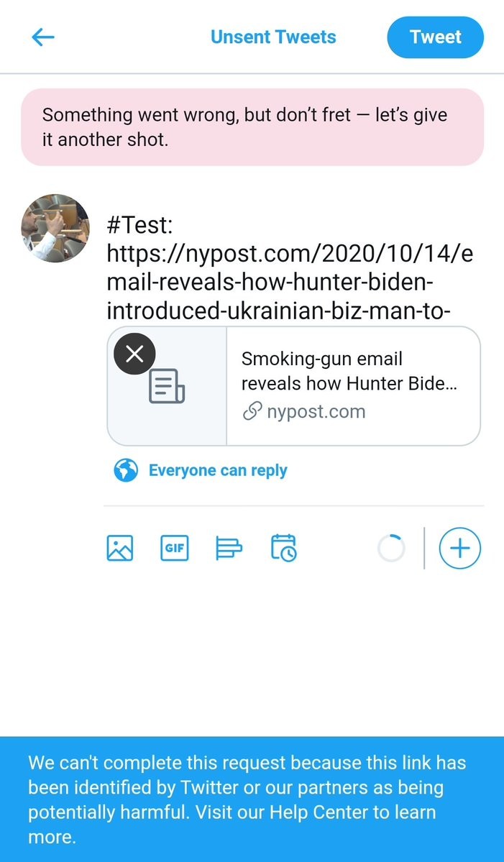This screenshot has height=862, width=504.
Task: Go back using the left arrow
Action: (x=43, y=37)
